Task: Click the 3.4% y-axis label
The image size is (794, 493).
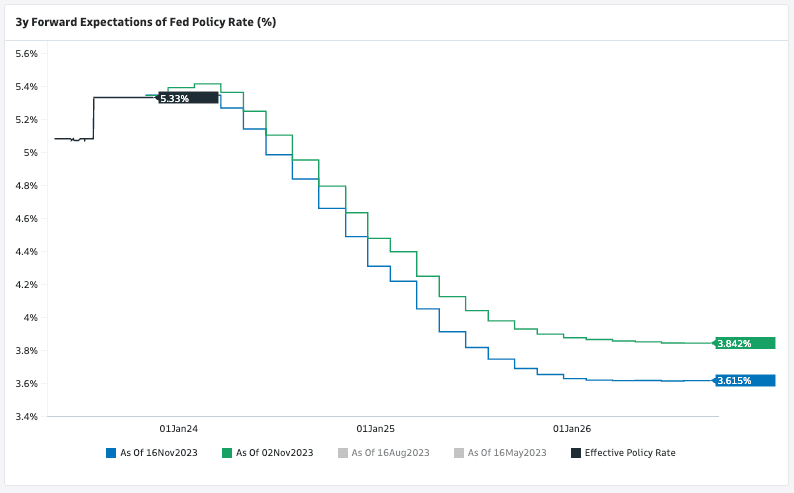Action: click(x=24, y=416)
